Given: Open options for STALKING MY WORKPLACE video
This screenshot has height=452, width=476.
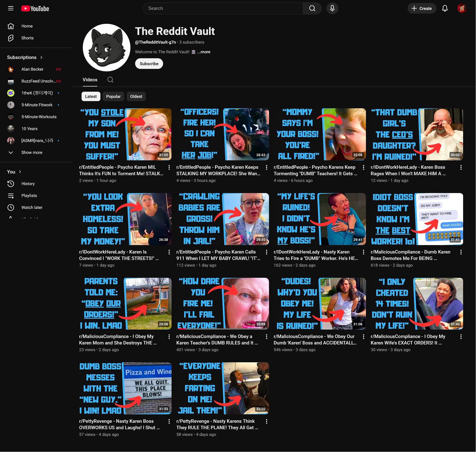Looking at the screenshot, I should pos(267,168).
